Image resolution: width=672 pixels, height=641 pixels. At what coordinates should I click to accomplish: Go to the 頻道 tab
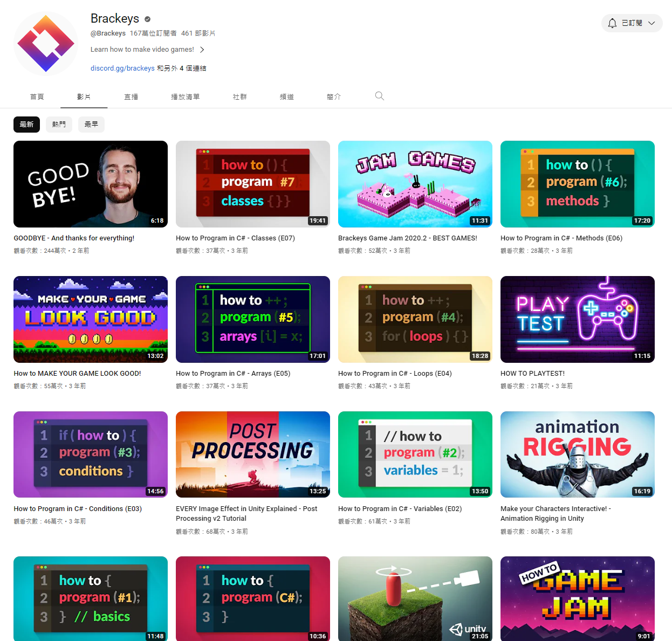click(x=287, y=97)
